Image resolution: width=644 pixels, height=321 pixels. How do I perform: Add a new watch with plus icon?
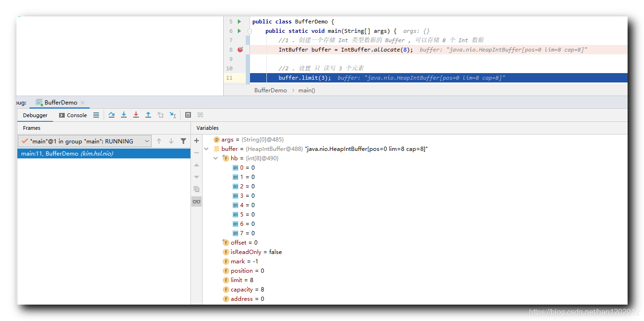tap(197, 141)
